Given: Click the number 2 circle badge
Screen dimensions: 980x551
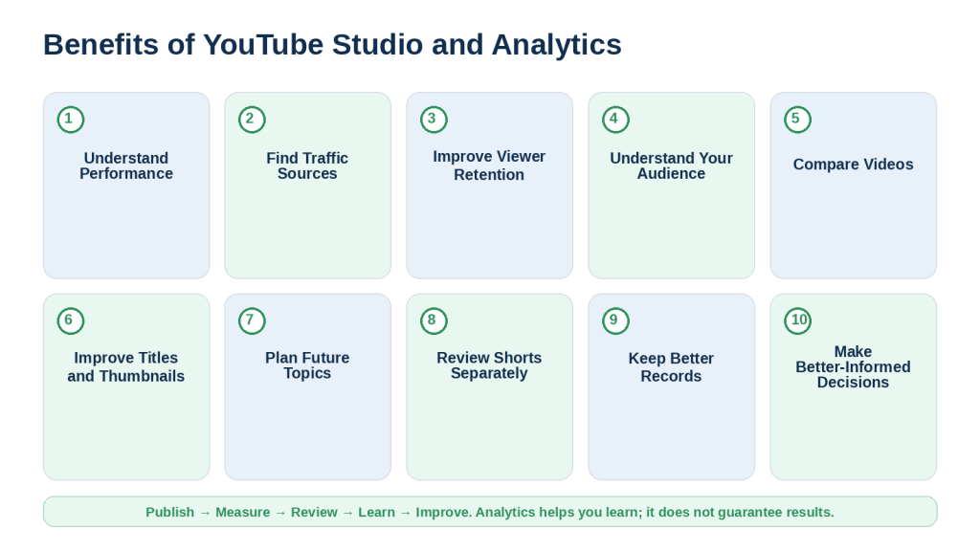Looking at the screenshot, I should 252,120.
